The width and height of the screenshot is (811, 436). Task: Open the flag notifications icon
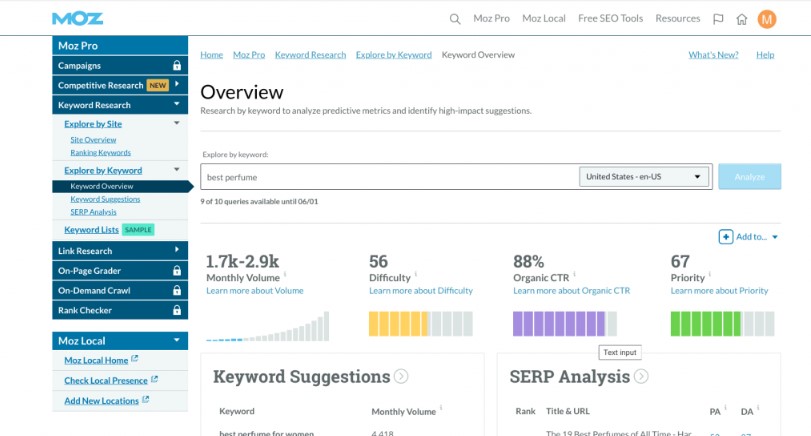(718, 19)
